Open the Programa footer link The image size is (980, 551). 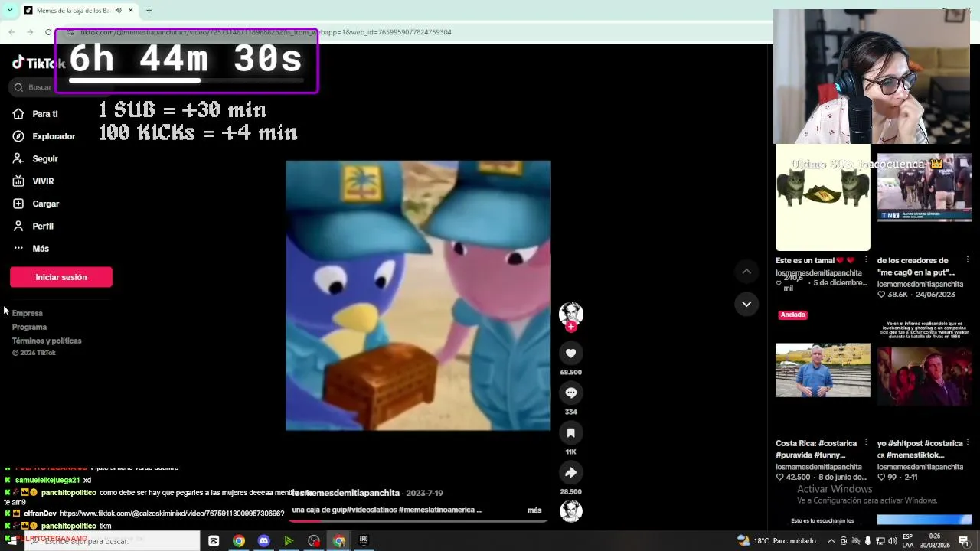tap(29, 327)
